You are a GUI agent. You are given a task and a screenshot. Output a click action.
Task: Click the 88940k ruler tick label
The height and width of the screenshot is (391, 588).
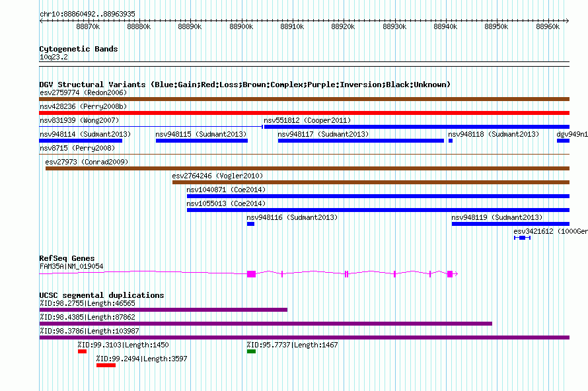point(445,26)
